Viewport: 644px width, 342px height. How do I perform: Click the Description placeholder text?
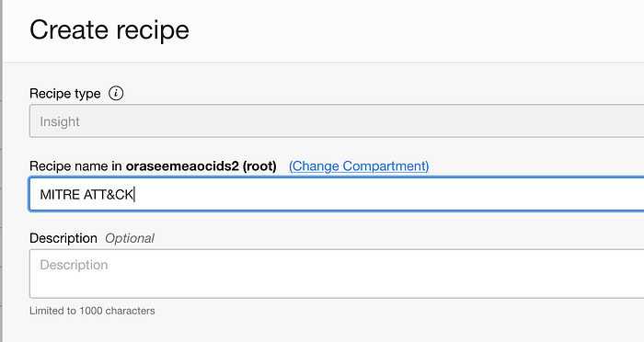point(74,265)
